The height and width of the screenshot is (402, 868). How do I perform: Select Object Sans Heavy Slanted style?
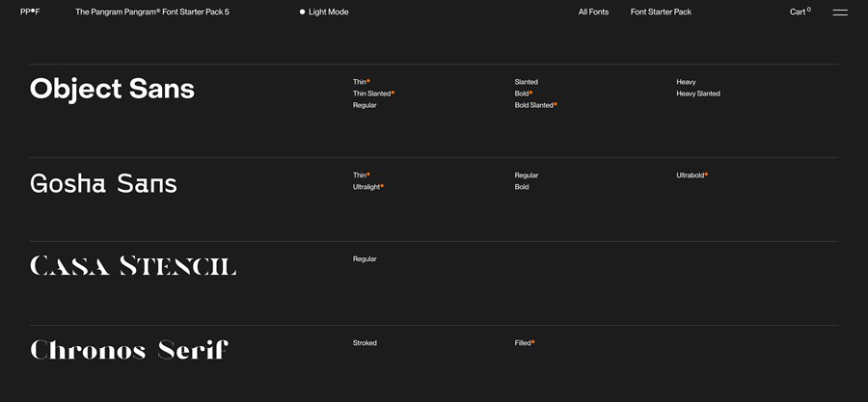(x=698, y=94)
